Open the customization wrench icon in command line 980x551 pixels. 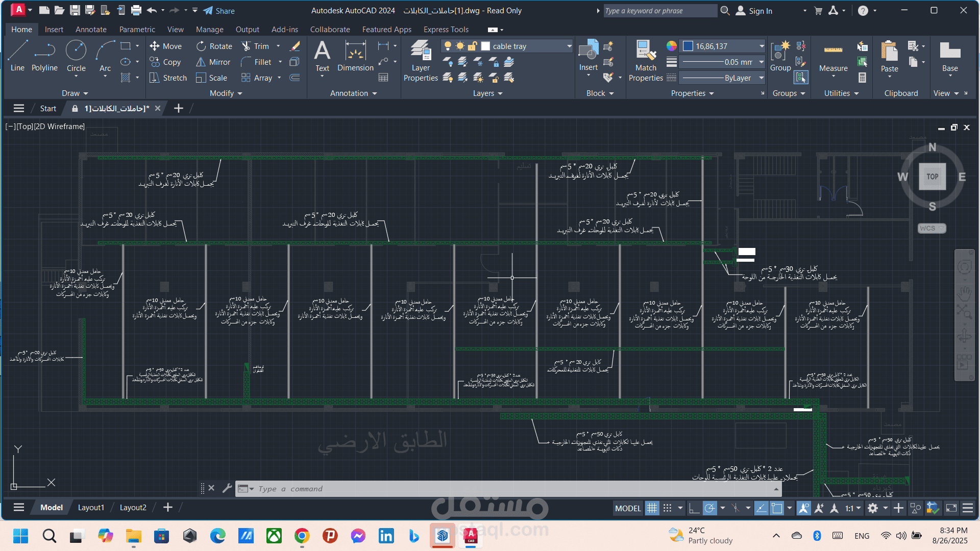pos(227,488)
